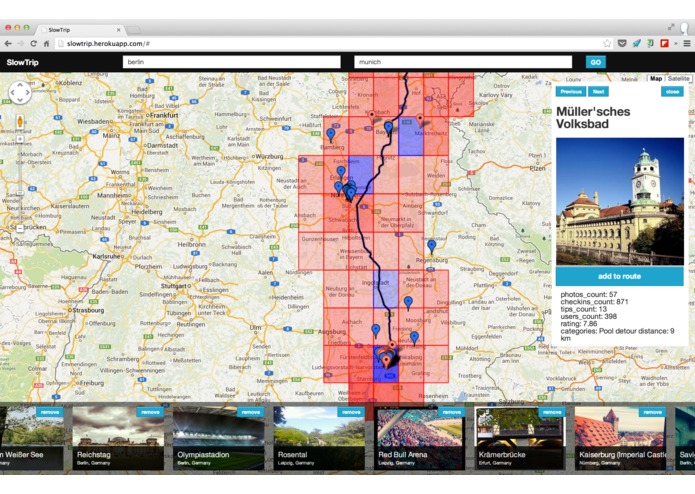Focus the berlin origin field
This screenshot has height=494, width=695.
click(x=231, y=62)
